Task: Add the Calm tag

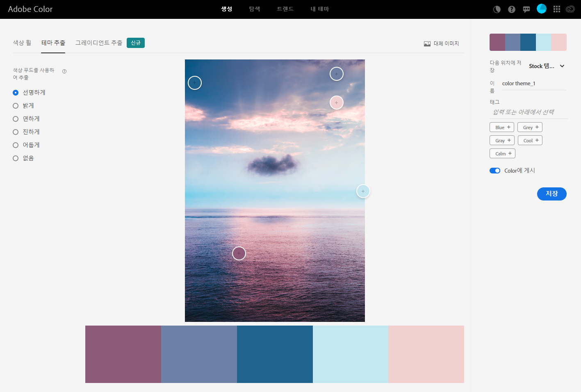Action: coord(502,153)
